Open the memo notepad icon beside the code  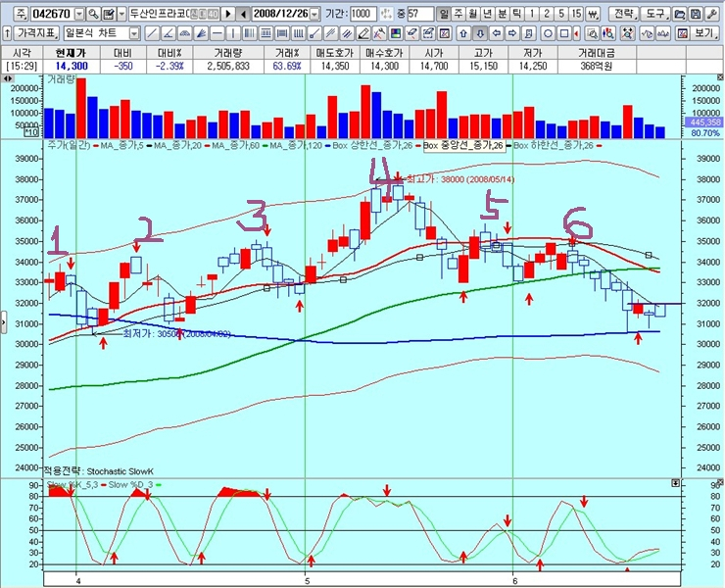click(x=109, y=15)
